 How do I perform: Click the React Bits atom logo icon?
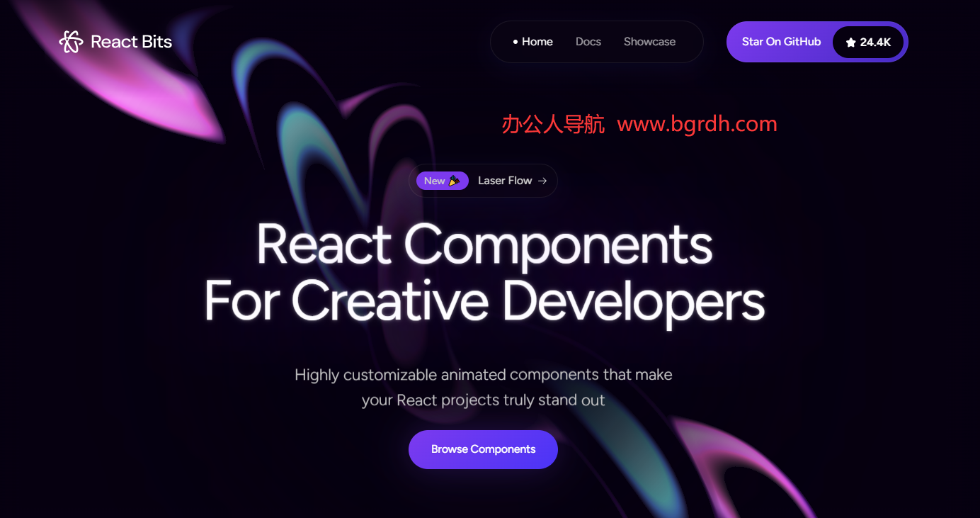pyautogui.click(x=71, y=42)
